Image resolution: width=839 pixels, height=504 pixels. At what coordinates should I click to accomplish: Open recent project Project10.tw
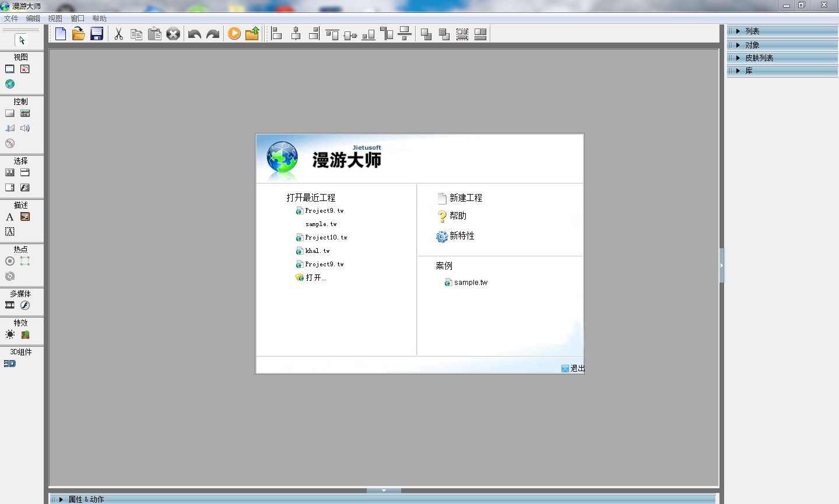321,238
